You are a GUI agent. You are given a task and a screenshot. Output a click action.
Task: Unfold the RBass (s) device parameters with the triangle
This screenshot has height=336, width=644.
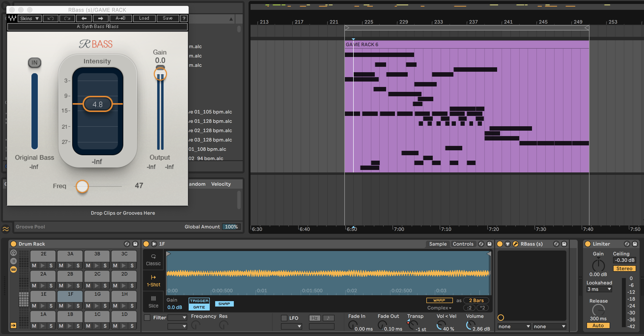pos(507,244)
